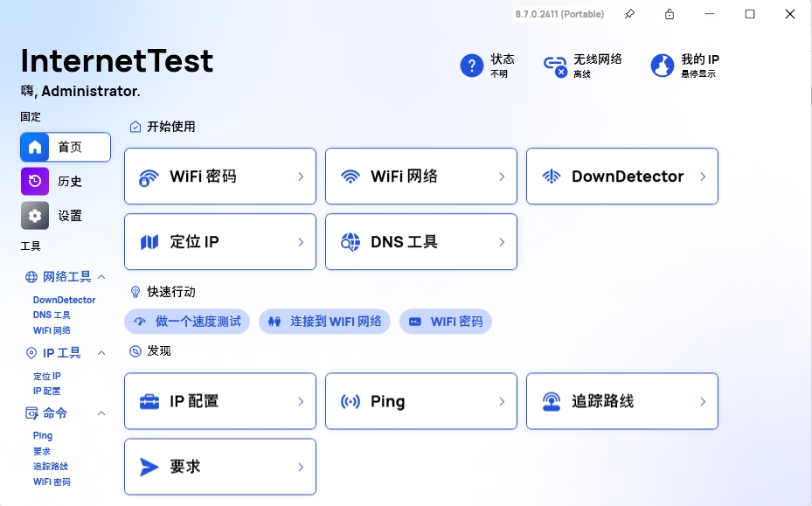Click the DNS 工具 globe icon
Image resolution: width=812 pixels, height=506 pixels.
(350, 242)
